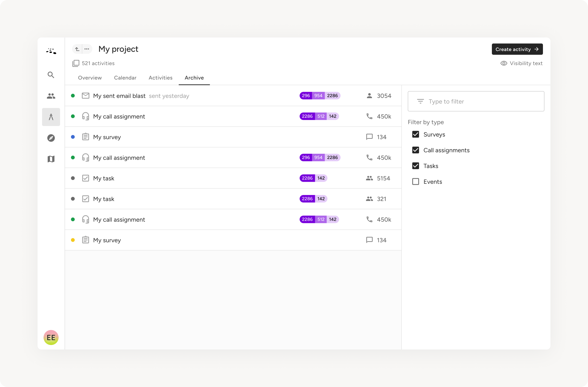The image size is (588, 387).
Task: Click the sent yesterday label
Action: pyautogui.click(x=169, y=96)
